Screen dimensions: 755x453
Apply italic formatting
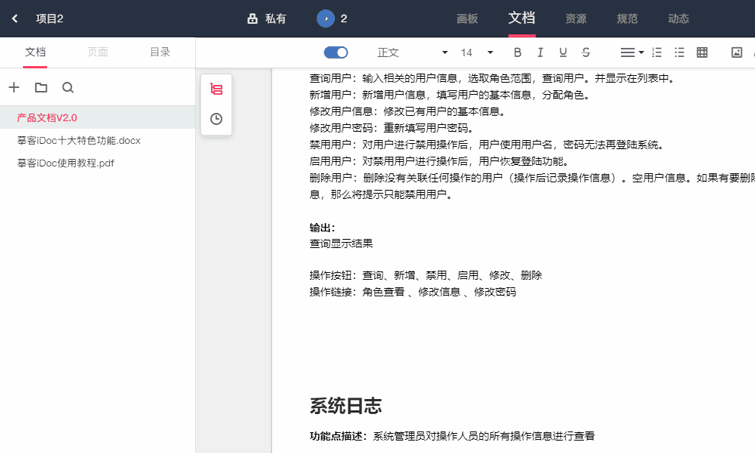[540, 52]
